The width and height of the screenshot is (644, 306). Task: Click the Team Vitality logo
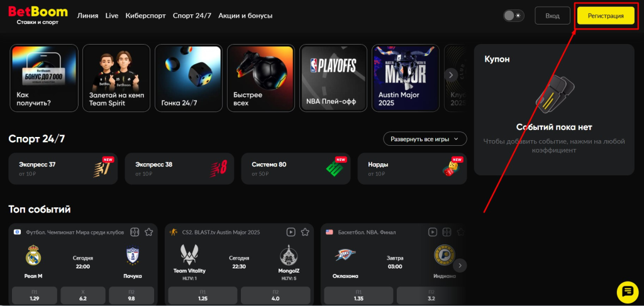click(189, 254)
